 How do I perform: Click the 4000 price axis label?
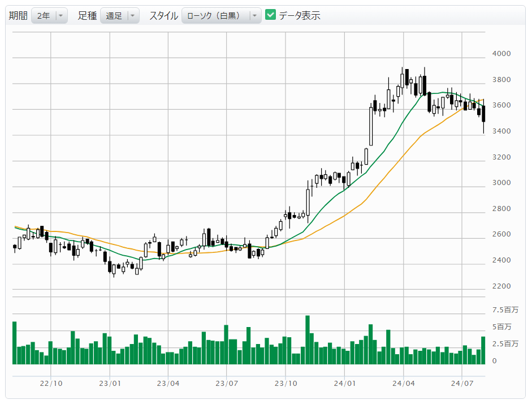[x=501, y=54]
